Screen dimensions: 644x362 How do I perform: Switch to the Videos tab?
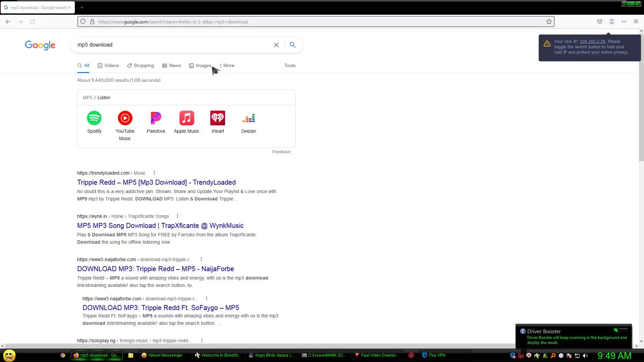pyautogui.click(x=108, y=66)
